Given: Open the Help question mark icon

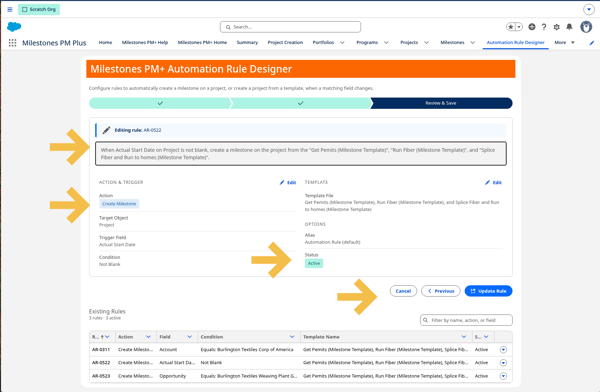Looking at the screenshot, I should pyautogui.click(x=544, y=27).
